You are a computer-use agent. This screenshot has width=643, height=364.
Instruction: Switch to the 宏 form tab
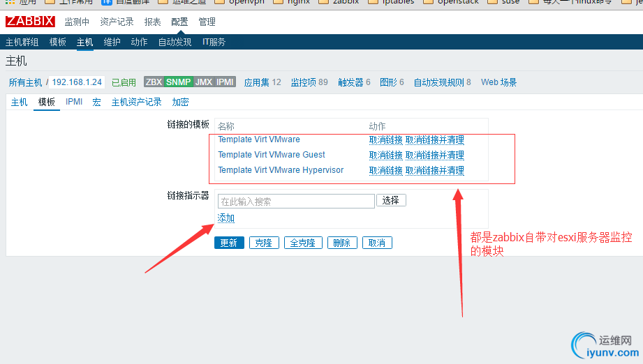point(97,102)
